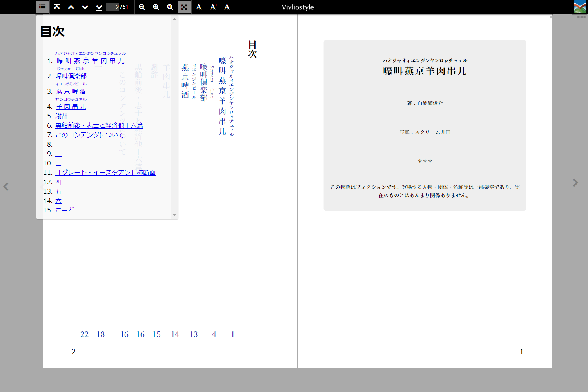Click vertical contents entry 嚎叫倶楽部
588x392 pixels.
(x=204, y=82)
